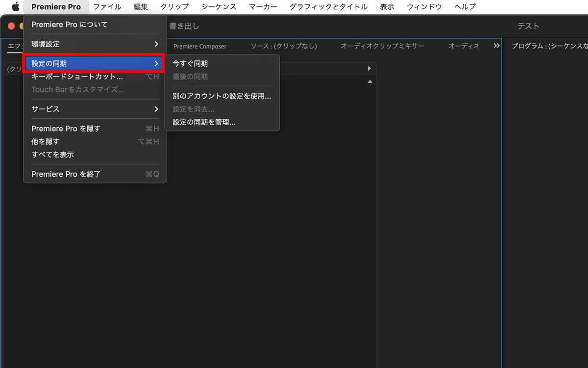Image resolution: width=588 pixels, height=368 pixels.
Task: Select the 設定の同期 menu item
Action: (x=93, y=63)
